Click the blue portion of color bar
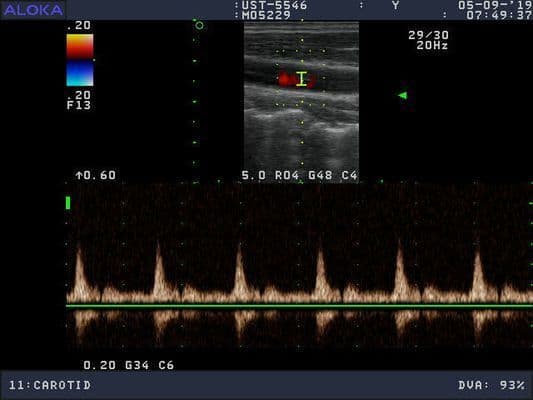Screen dimensions: 533x400 pos(80,73)
